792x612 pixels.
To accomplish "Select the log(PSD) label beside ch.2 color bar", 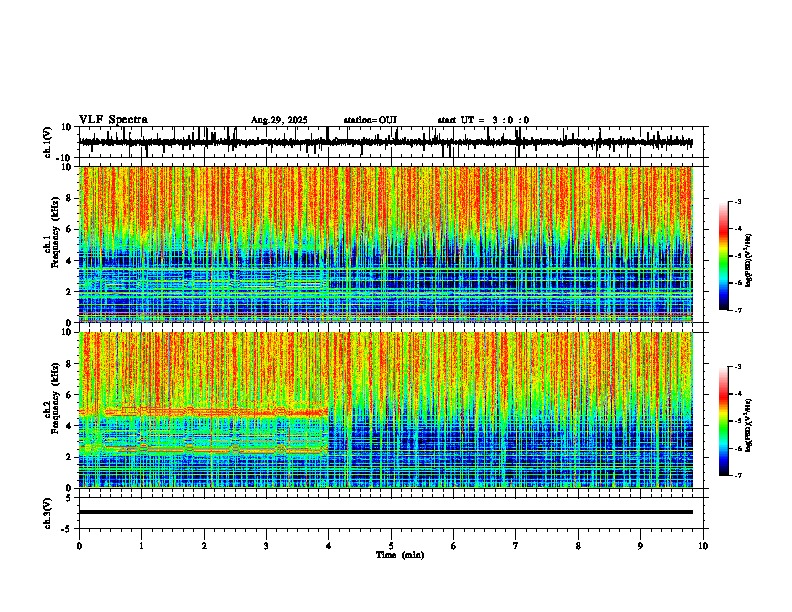I will (748, 425).
